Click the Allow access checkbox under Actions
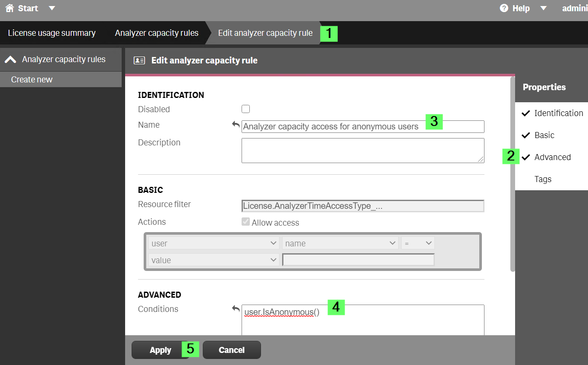Image resolution: width=588 pixels, height=365 pixels. point(245,222)
